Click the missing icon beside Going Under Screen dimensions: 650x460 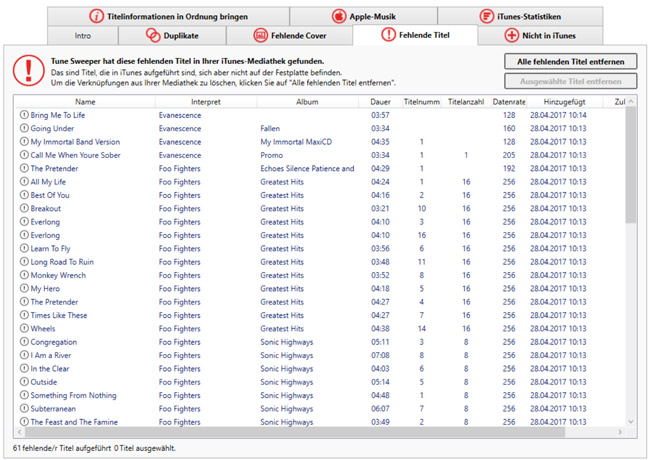coord(24,128)
